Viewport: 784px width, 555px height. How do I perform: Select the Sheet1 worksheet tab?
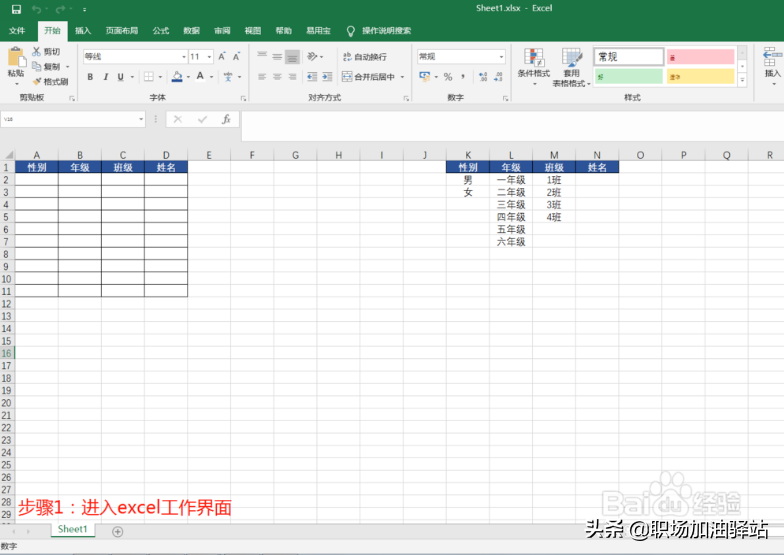point(72,530)
